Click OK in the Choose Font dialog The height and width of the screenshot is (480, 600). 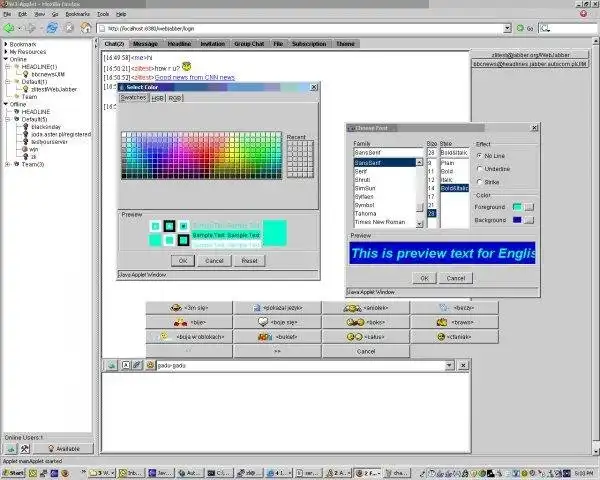coord(424,278)
